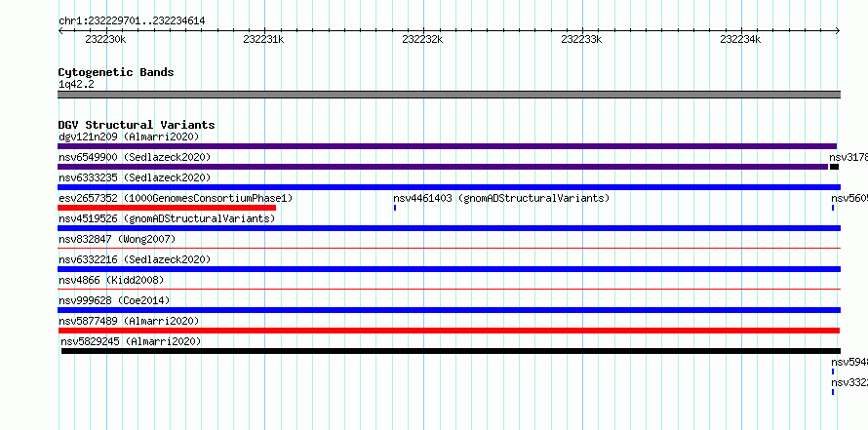
Task: Select the purple nsv6549900 variant bar
Action: (x=443, y=167)
